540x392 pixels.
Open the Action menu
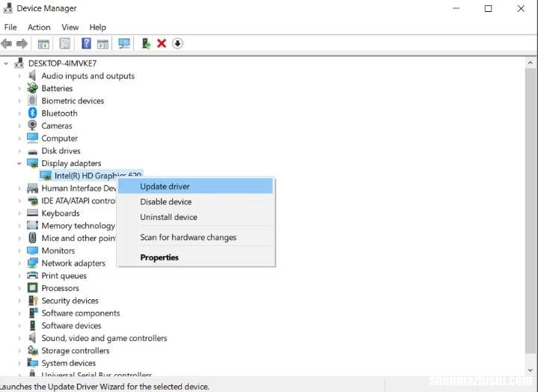(x=39, y=27)
